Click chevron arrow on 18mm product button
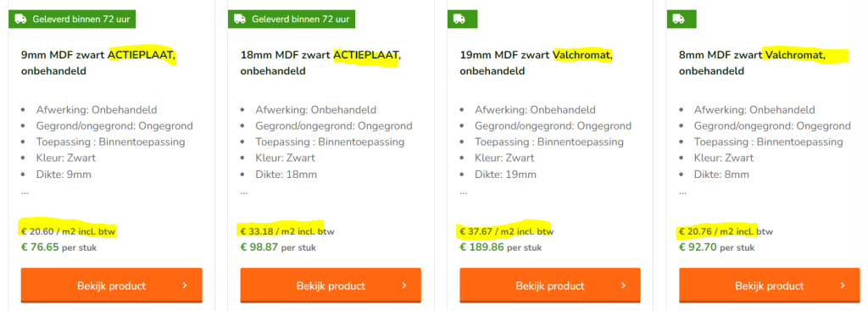Image resolution: width=868 pixels, height=311 pixels. (404, 286)
